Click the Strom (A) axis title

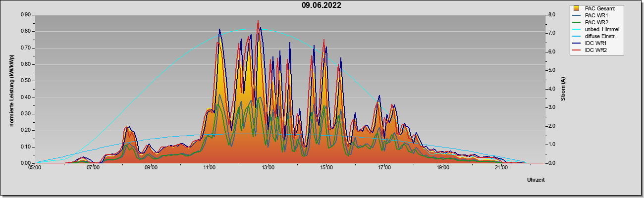point(563,89)
